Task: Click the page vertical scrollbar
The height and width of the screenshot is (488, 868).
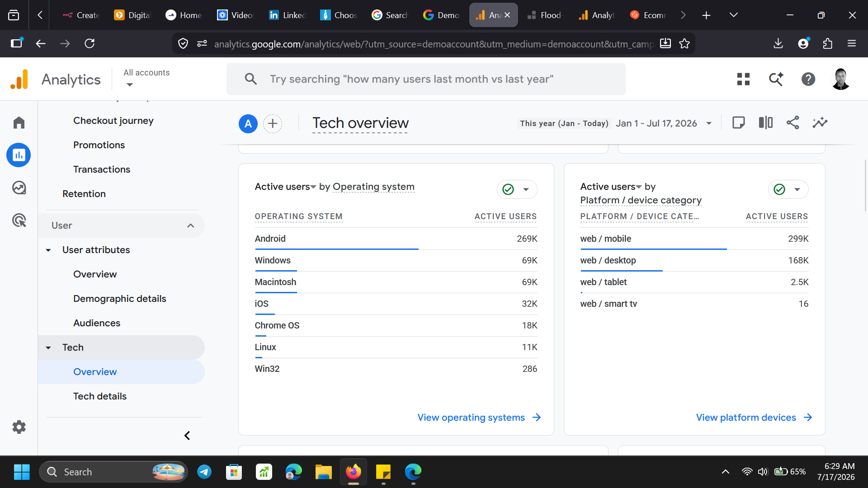Action: (x=865, y=185)
